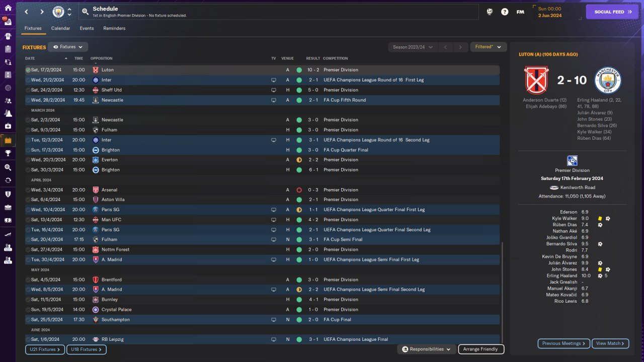Click the Manchester City crest in match summary
Screen dimensions: 644x362
coord(608,81)
